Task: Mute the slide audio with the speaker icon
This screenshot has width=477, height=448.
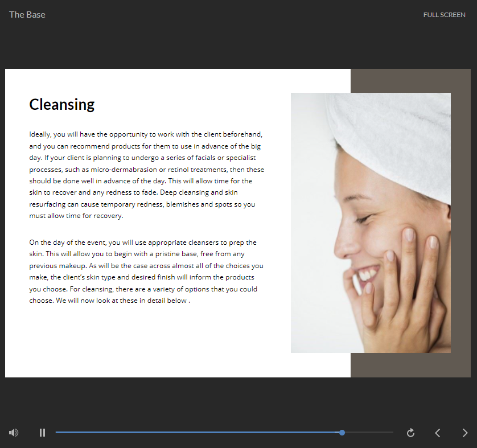Action: (x=14, y=433)
